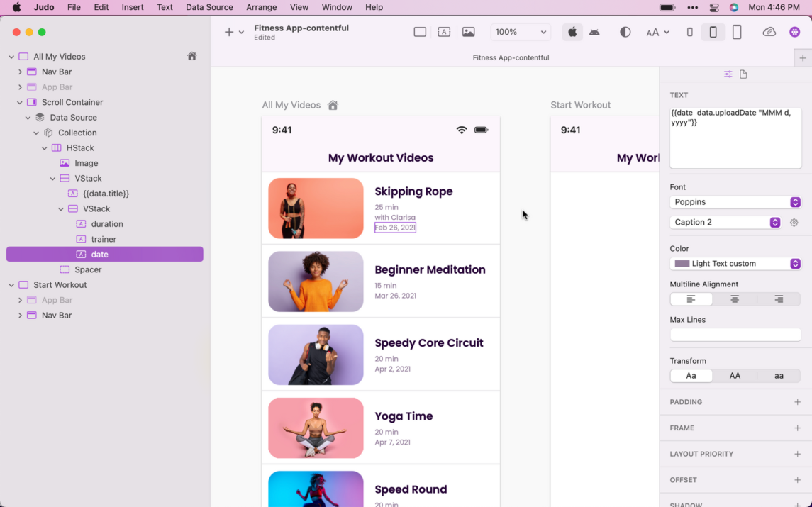Screen dimensions: 812x507
Task: Set transform to capitalized Aa
Action: coord(691,376)
